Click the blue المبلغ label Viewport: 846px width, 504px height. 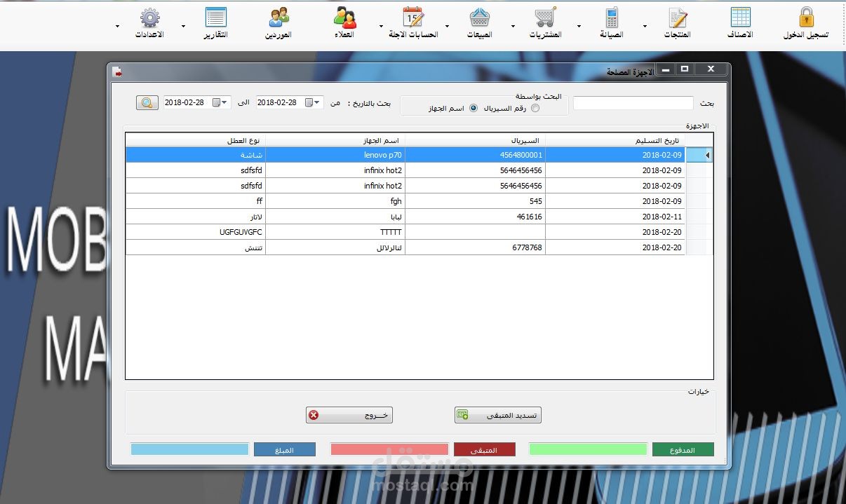coord(285,450)
